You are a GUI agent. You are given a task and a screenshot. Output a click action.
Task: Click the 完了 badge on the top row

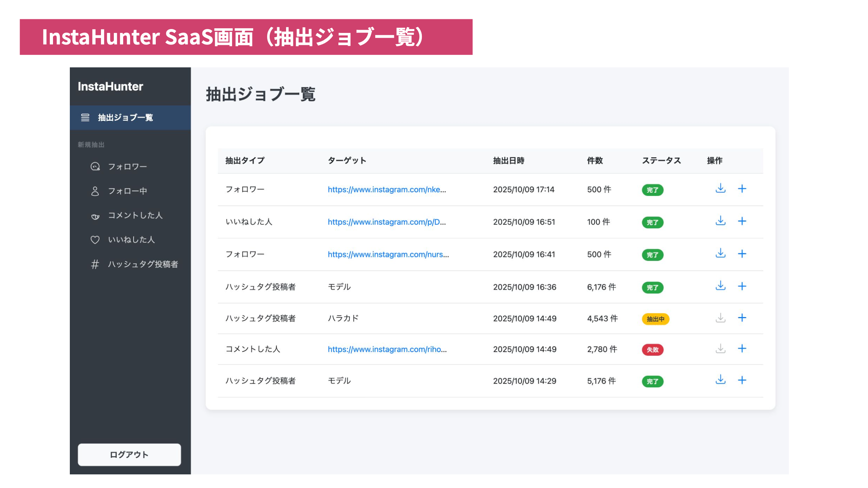point(652,190)
